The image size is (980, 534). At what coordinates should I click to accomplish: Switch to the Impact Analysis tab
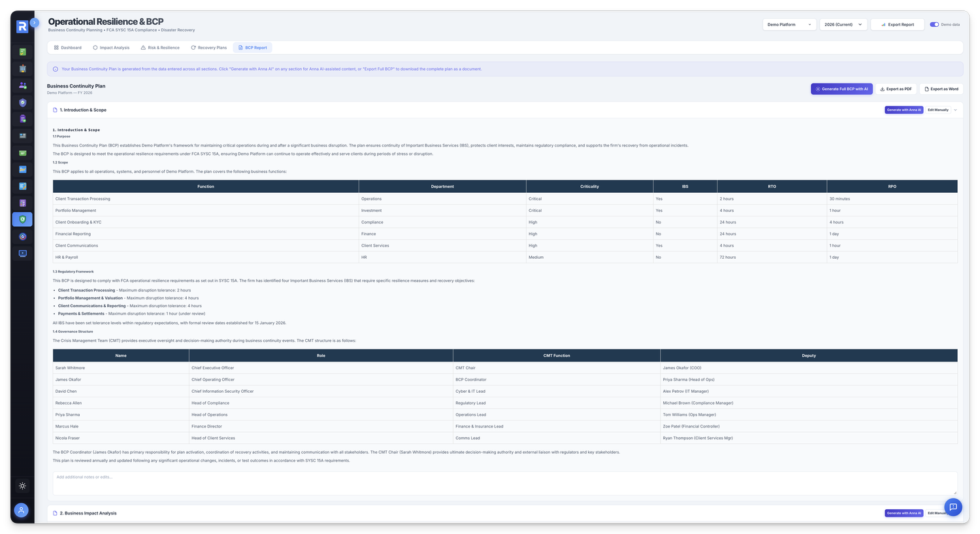click(111, 47)
